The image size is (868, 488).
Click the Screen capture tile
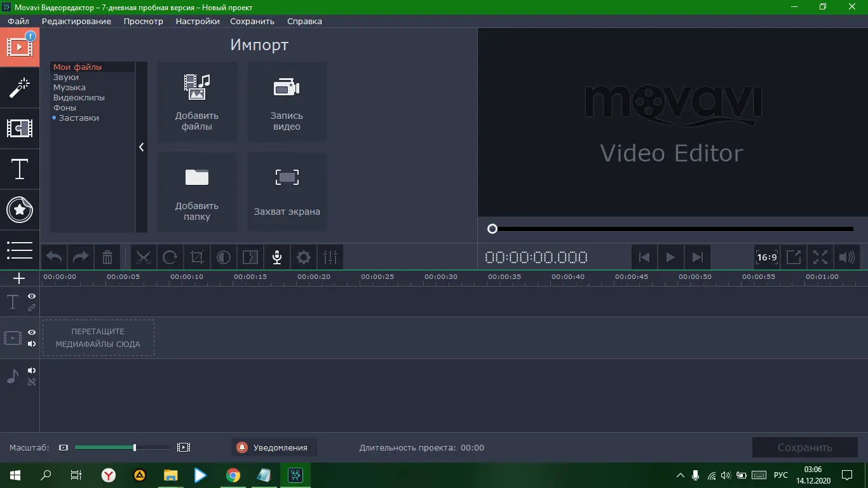287,192
